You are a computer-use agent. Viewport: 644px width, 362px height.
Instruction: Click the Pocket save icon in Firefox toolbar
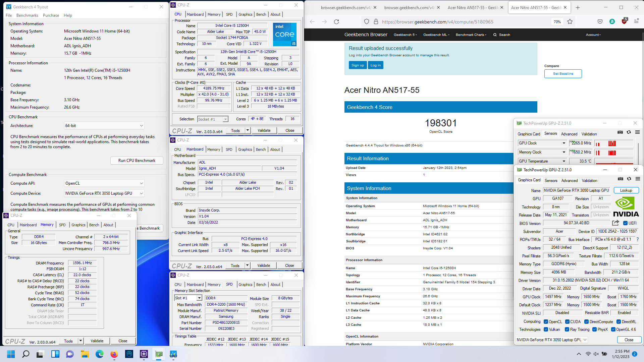(x=600, y=21)
